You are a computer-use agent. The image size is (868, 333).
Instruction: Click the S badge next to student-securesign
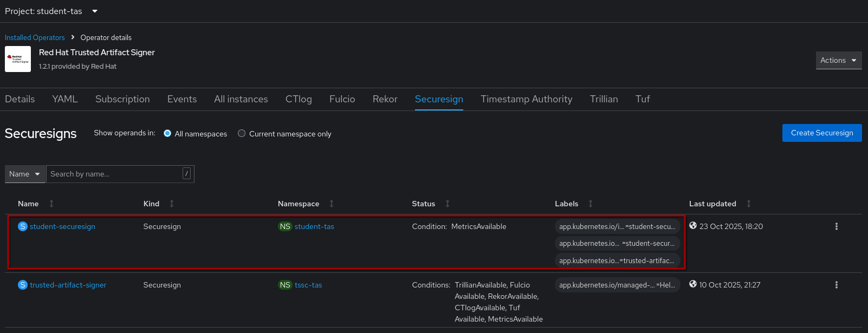23,226
